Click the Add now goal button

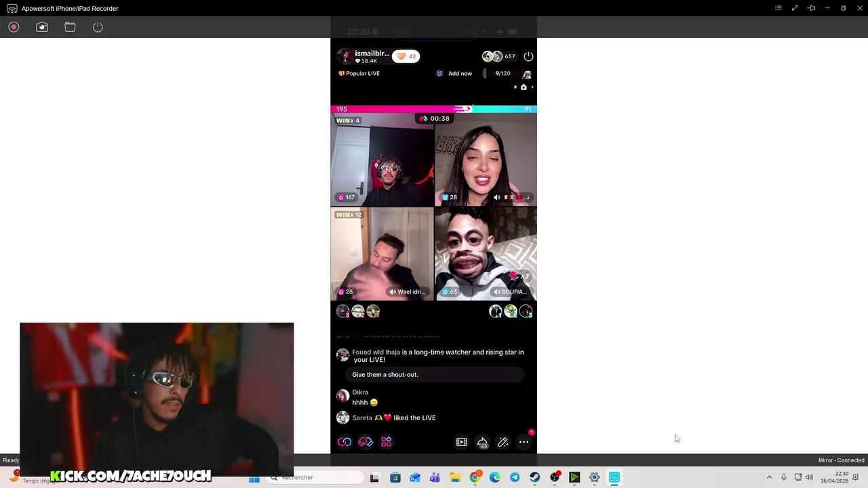[460, 73]
